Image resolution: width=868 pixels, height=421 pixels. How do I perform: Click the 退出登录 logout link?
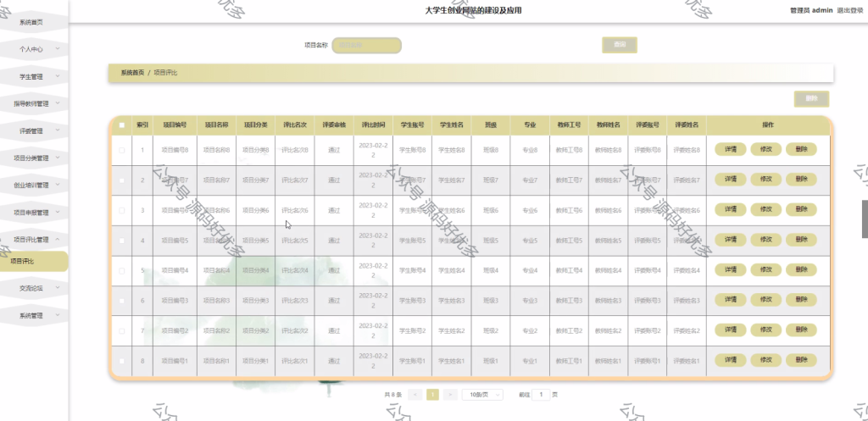tap(849, 10)
